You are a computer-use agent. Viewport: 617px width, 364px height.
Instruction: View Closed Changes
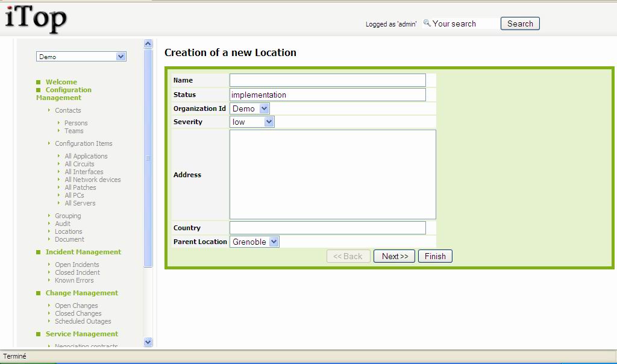[x=78, y=313]
